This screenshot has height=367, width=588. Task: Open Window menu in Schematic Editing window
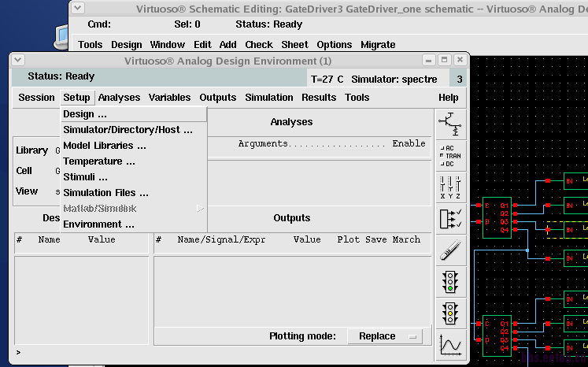(168, 45)
